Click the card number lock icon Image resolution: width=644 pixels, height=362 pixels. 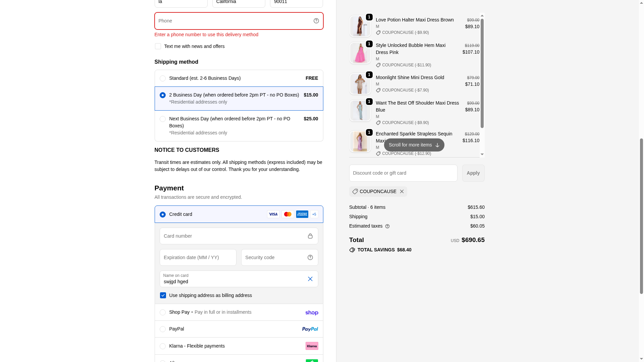(310, 236)
